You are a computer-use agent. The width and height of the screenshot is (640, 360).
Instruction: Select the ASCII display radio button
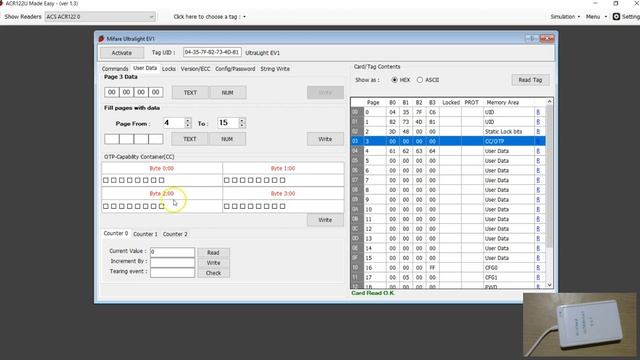click(420, 80)
